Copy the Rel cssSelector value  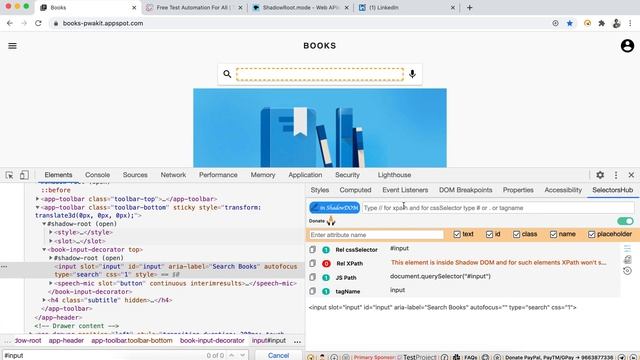tap(313, 249)
